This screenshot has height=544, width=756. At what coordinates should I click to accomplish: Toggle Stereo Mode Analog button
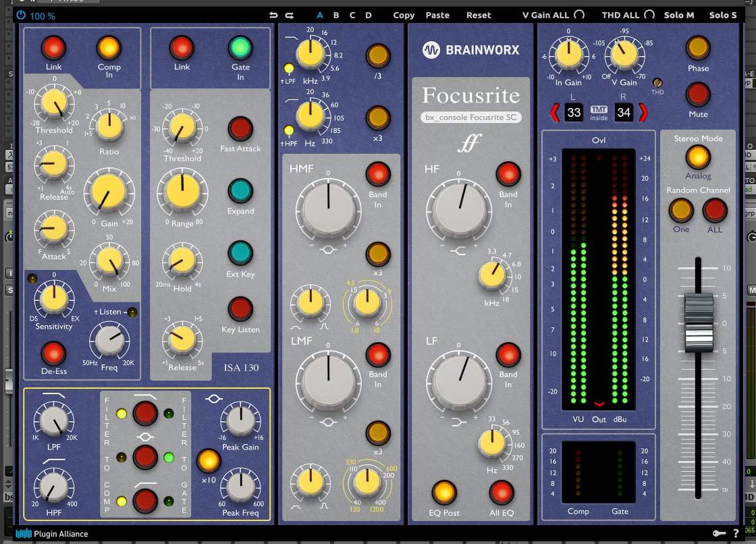(x=698, y=157)
